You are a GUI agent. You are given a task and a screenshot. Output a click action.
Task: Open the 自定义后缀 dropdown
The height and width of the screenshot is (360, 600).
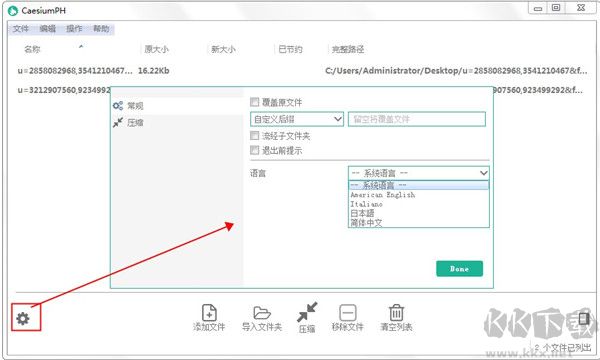click(297, 119)
